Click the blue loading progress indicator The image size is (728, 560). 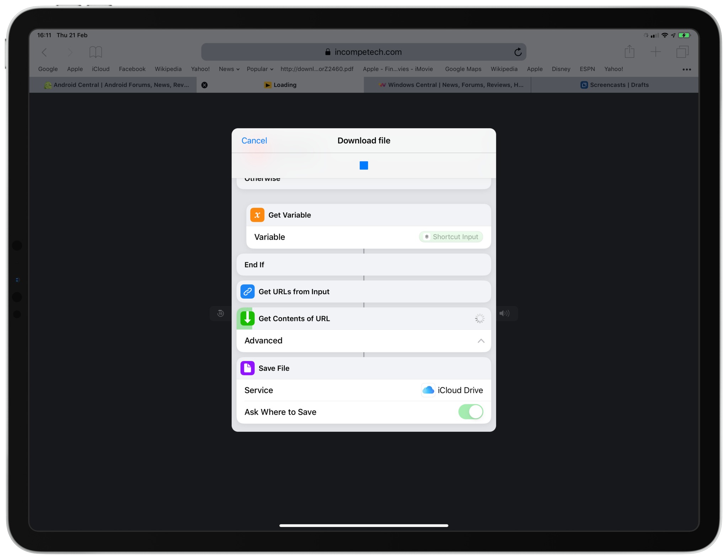coord(363,165)
